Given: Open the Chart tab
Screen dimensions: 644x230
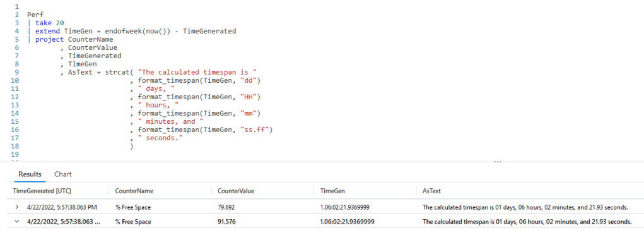Looking at the screenshot, I should (63, 174).
